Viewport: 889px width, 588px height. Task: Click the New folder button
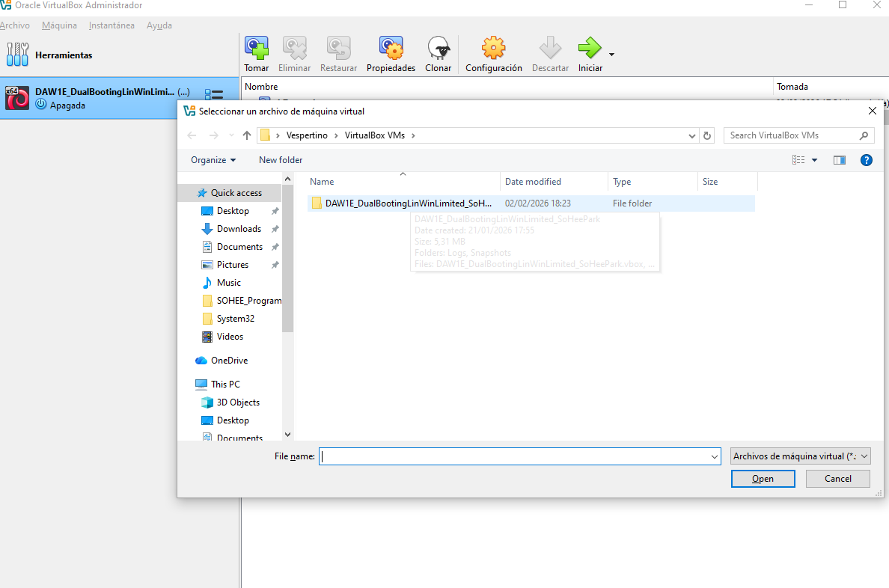point(281,160)
